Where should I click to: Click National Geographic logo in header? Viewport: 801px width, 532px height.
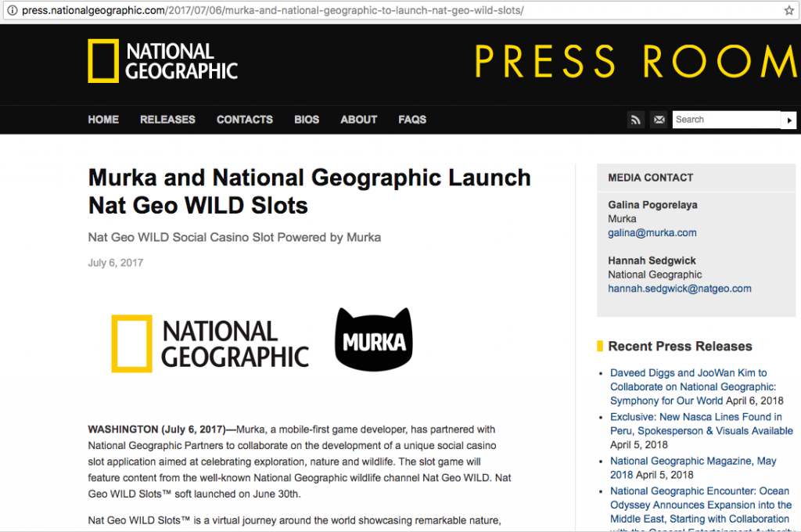pos(163,61)
